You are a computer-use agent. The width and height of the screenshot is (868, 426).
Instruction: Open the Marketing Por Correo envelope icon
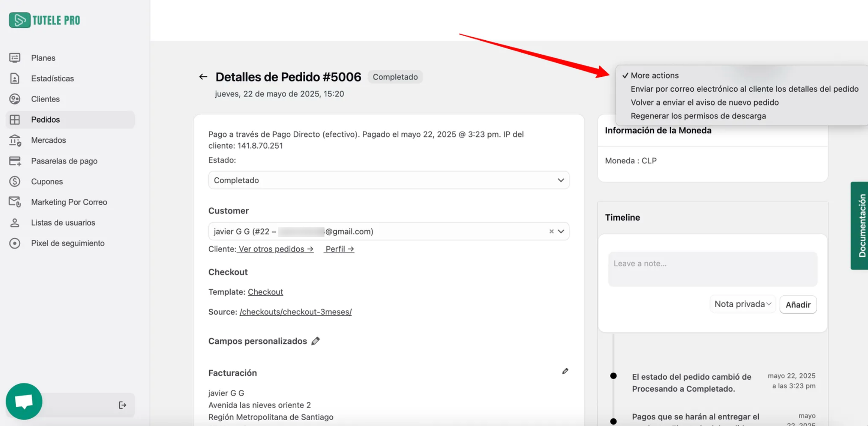tap(15, 202)
